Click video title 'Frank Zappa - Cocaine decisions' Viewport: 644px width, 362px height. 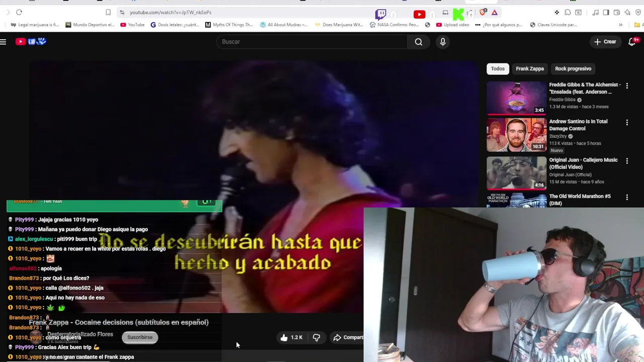tap(119, 322)
